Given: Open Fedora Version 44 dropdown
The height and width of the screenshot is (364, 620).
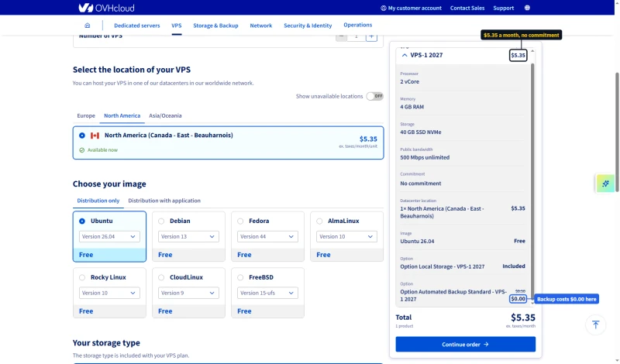Looking at the screenshot, I should pos(267,237).
